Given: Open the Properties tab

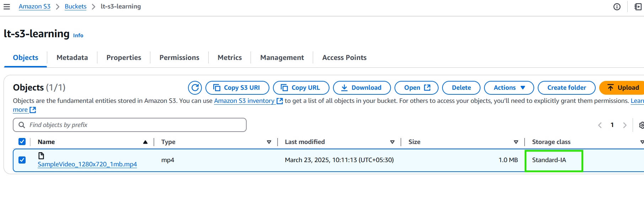Looking at the screenshot, I should (124, 57).
